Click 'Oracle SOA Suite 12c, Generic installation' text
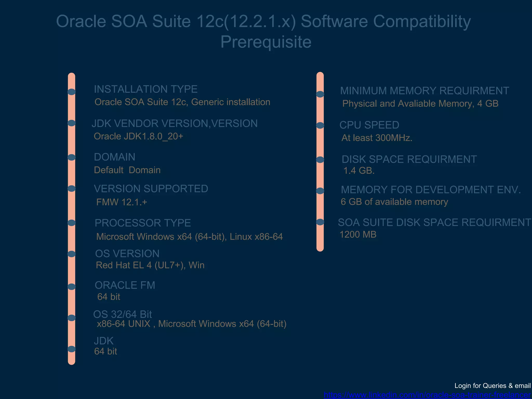 pos(182,102)
